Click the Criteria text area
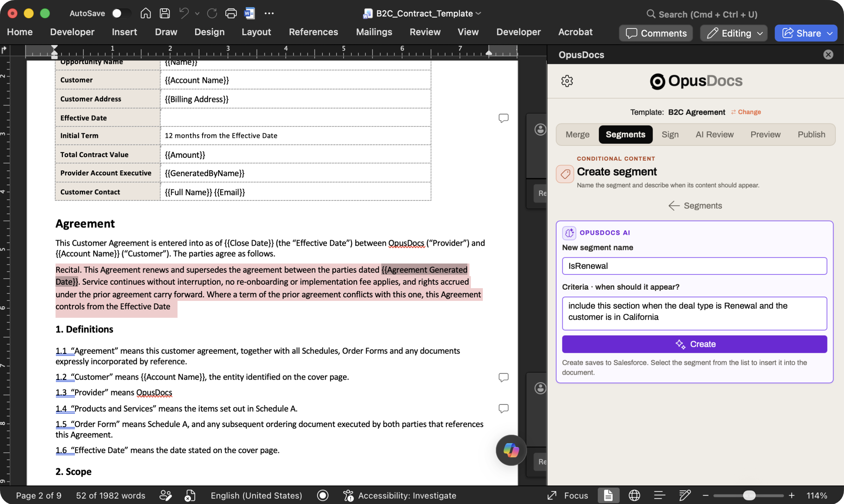 click(694, 314)
